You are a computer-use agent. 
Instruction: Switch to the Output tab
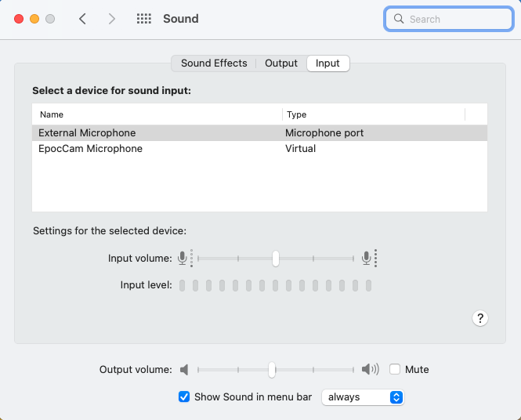click(x=281, y=63)
